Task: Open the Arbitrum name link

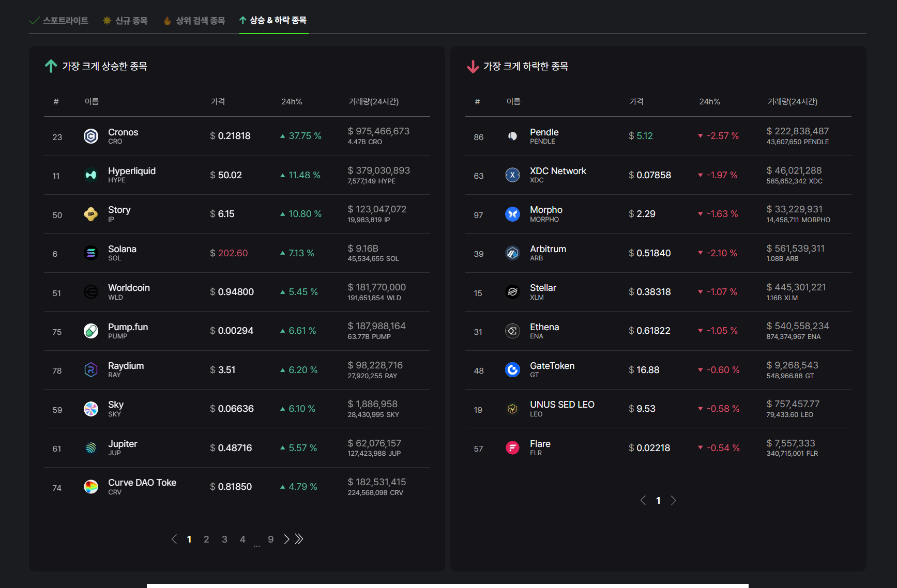Action: point(548,249)
